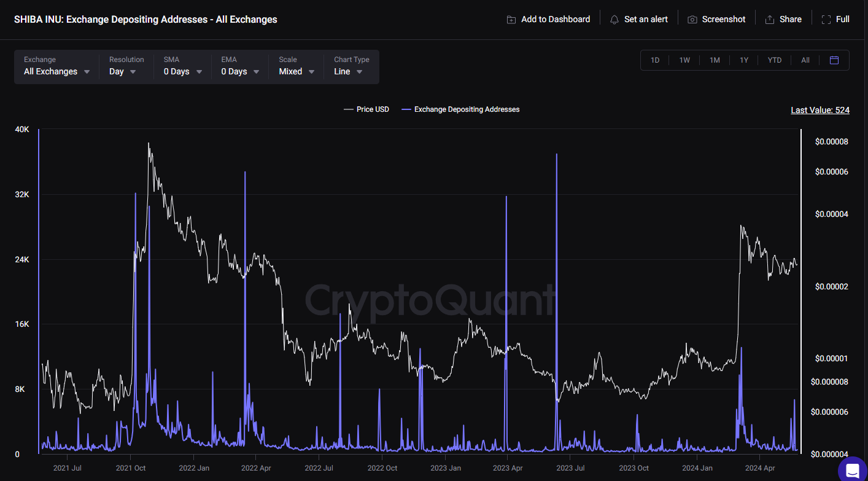Click the $0.00008 right axis label
This screenshot has height=481, width=868.
[x=832, y=141]
